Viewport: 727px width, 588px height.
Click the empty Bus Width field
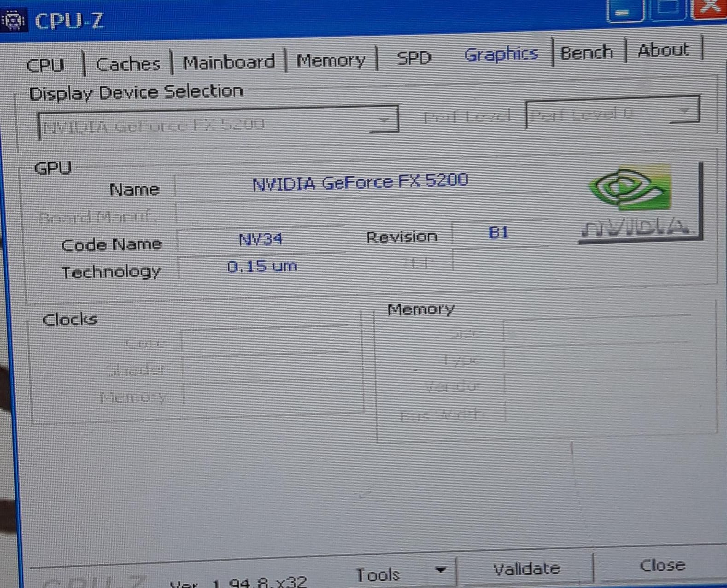tap(598, 410)
